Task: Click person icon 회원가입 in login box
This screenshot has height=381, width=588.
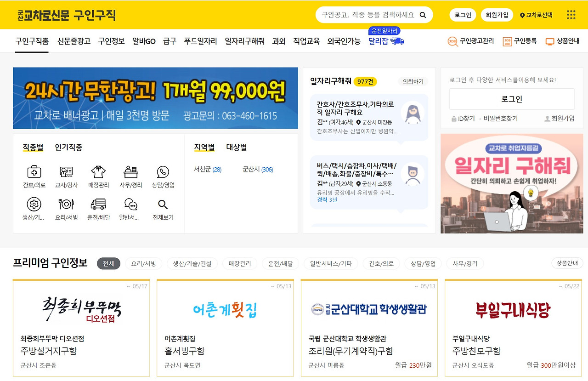Action: tap(547, 119)
